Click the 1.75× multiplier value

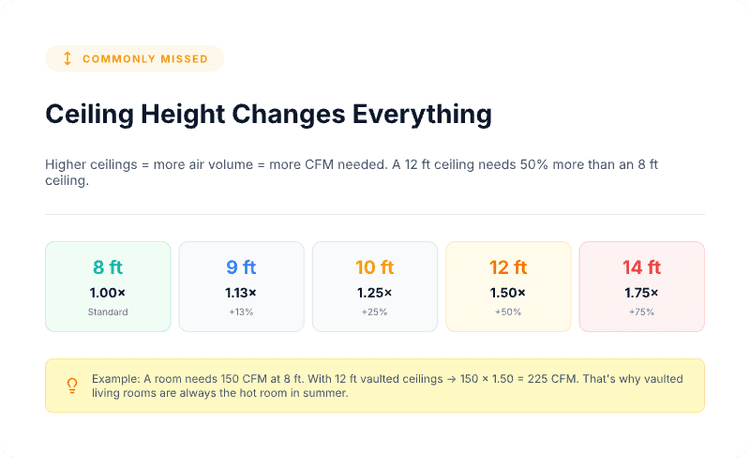coord(641,293)
